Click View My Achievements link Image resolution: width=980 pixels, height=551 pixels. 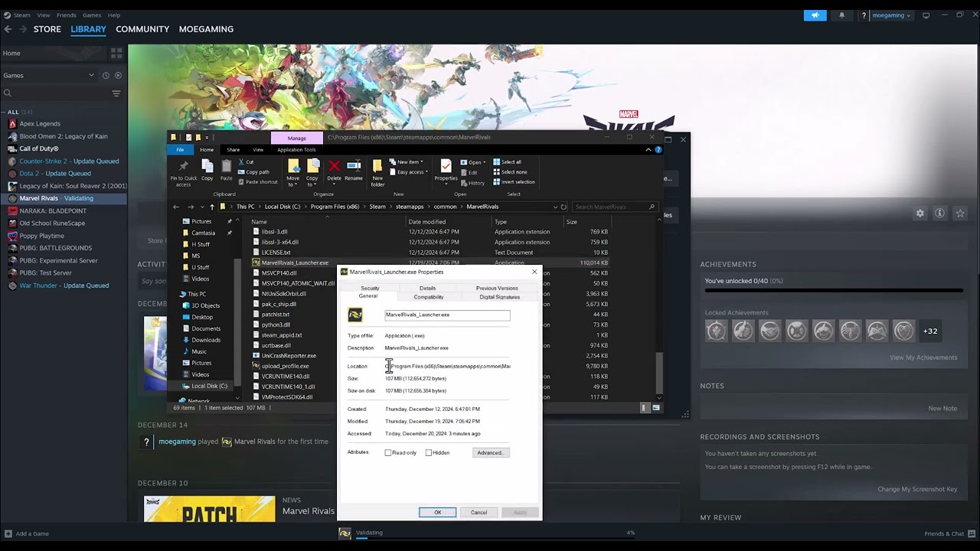923,357
